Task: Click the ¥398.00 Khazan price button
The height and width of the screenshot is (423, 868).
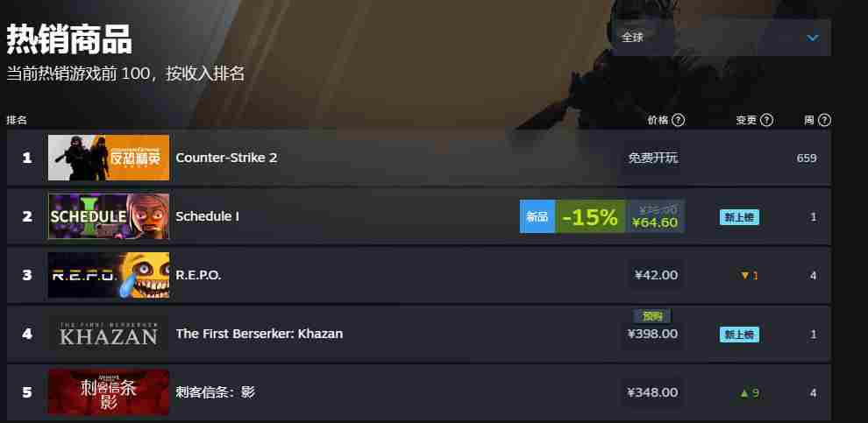Action: (652, 334)
